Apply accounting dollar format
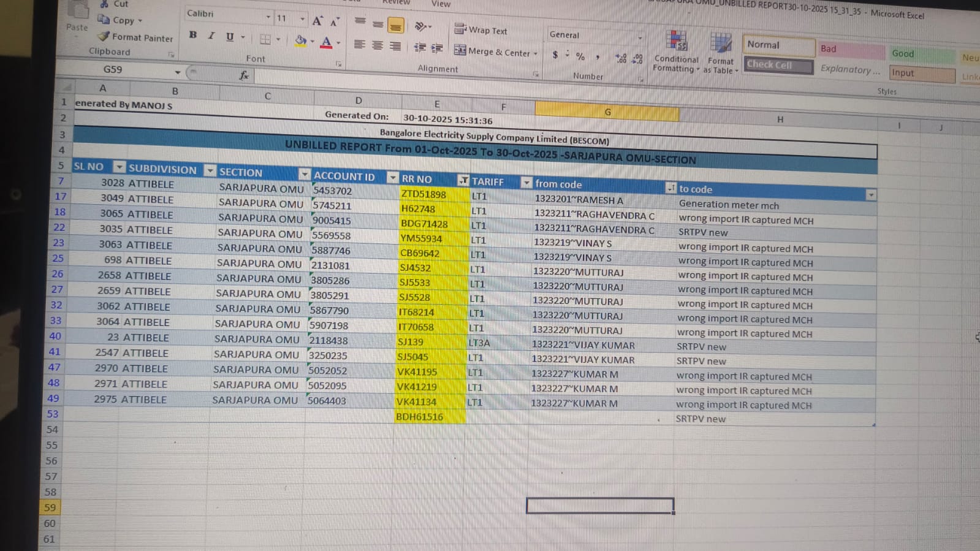The image size is (980, 551). pyautogui.click(x=555, y=55)
